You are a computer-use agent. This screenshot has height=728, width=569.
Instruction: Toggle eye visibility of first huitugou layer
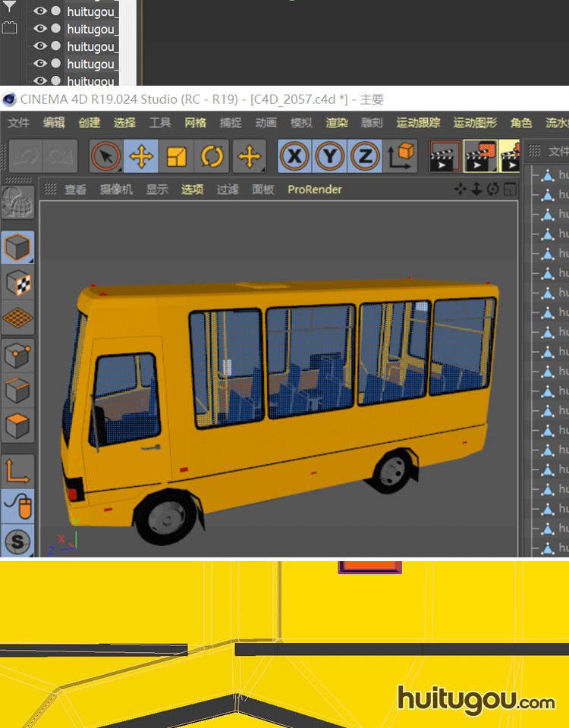(39, 11)
